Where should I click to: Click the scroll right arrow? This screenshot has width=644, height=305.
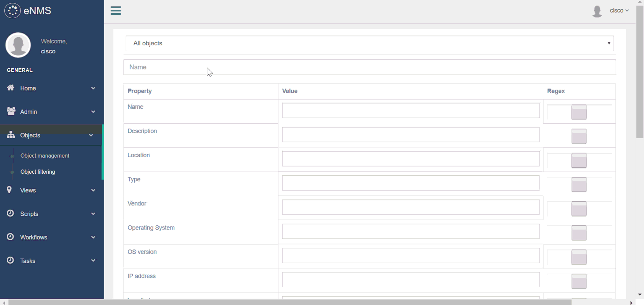632,302
